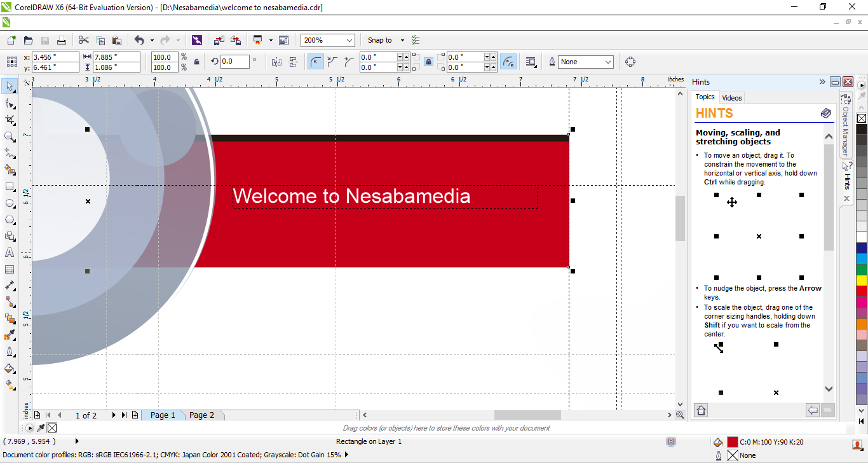Switch to the Page 2 tab
This screenshot has width=868, height=463.
coord(201,415)
